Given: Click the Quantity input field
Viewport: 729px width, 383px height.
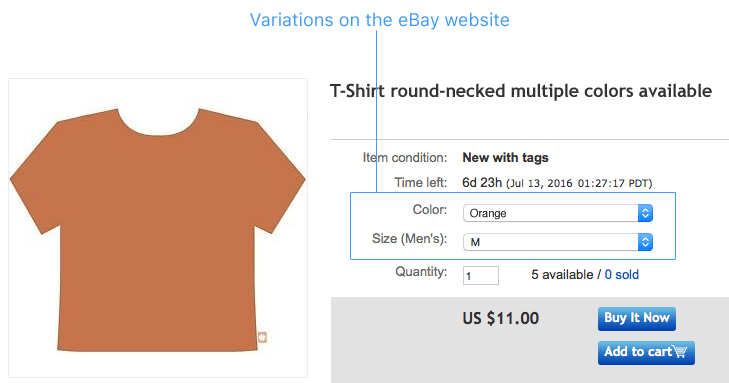Looking at the screenshot, I should pos(481,276).
